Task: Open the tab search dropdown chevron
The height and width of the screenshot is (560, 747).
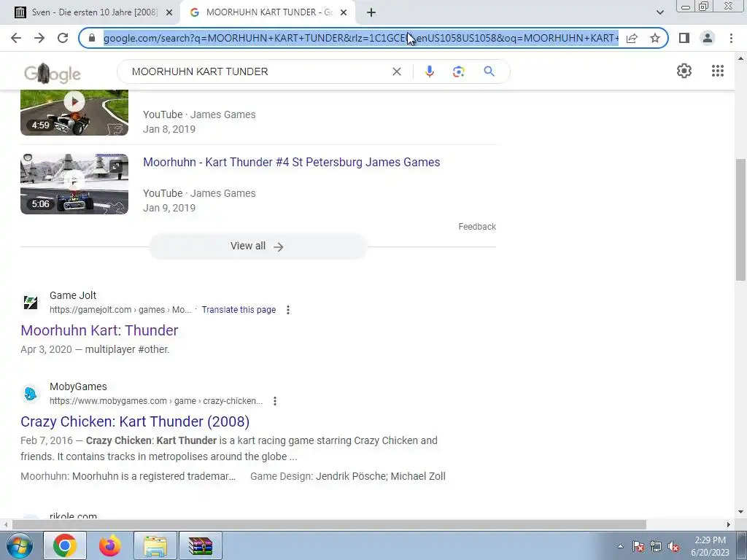Action: click(659, 12)
